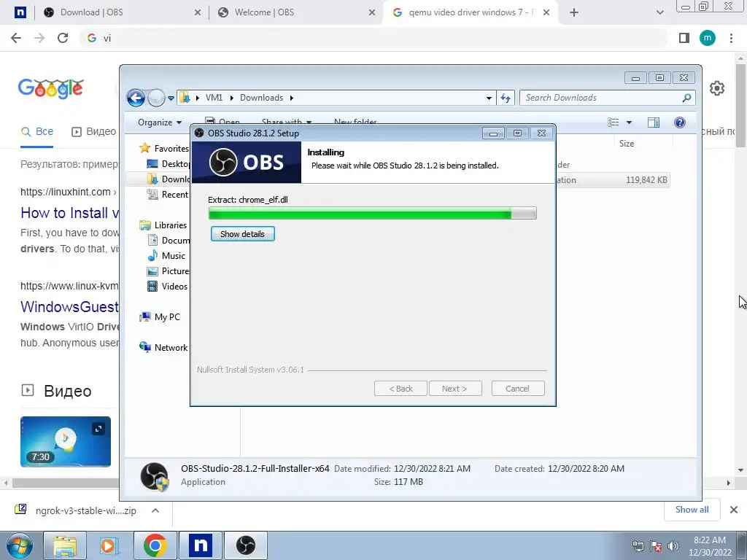Click the Action Center flag in tray
The width and height of the screenshot is (747, 560).
point(656,546)
